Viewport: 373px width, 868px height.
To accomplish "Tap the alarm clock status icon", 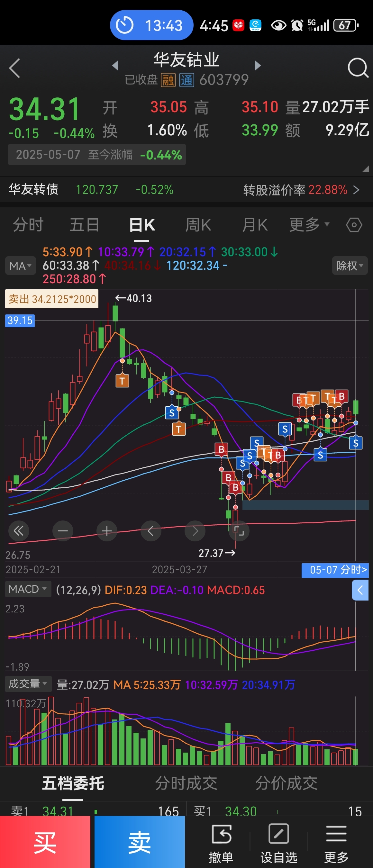I will coord(297,25).
